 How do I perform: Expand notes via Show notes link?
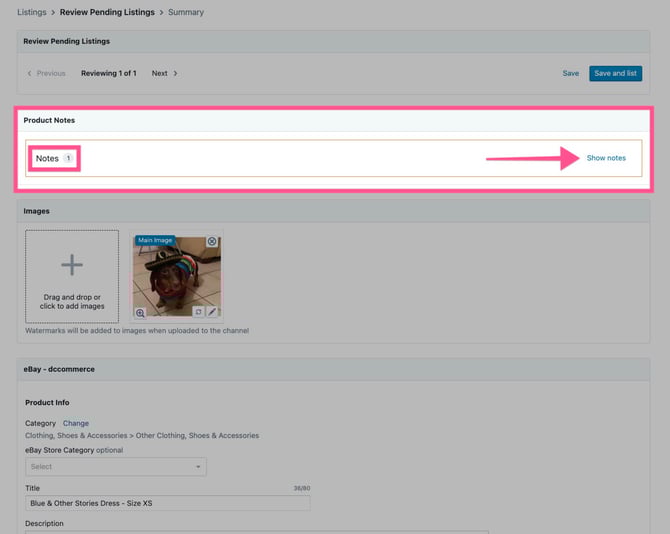coord(606,158)
